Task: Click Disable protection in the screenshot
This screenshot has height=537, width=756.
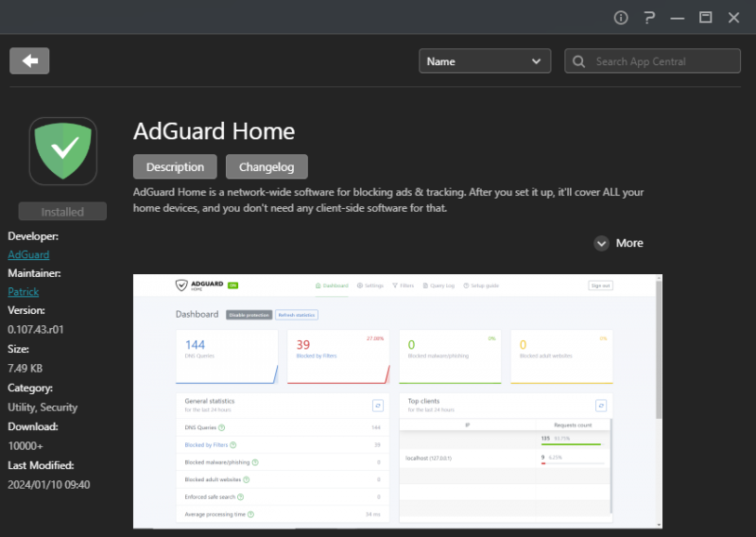Action: 249,315
